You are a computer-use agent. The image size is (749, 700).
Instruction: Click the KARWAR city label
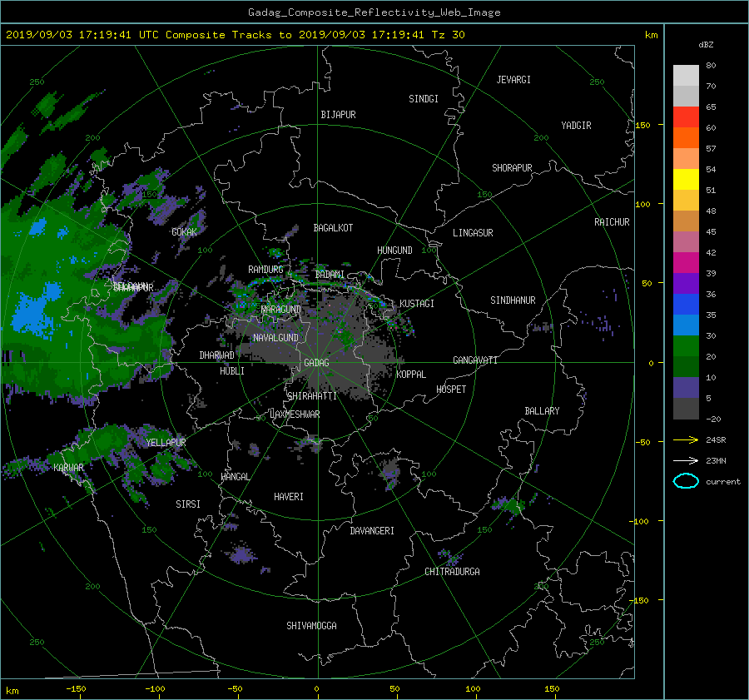point(68,468)
